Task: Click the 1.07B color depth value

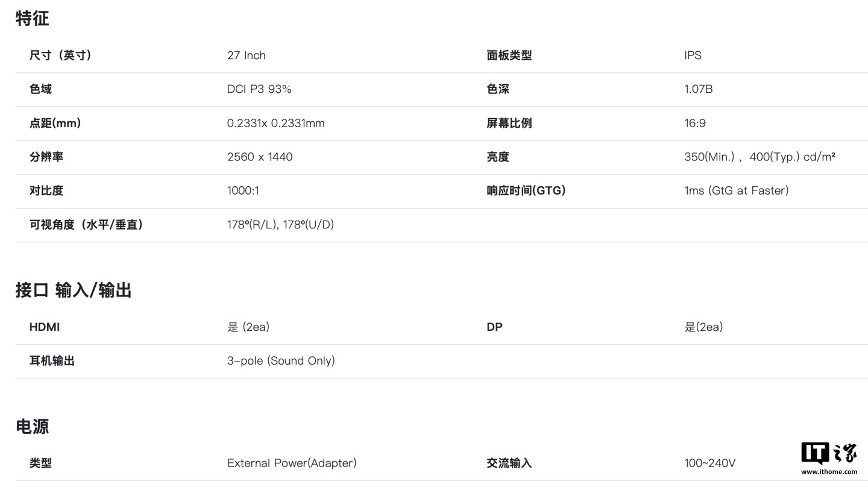Action: click(698, 89)
